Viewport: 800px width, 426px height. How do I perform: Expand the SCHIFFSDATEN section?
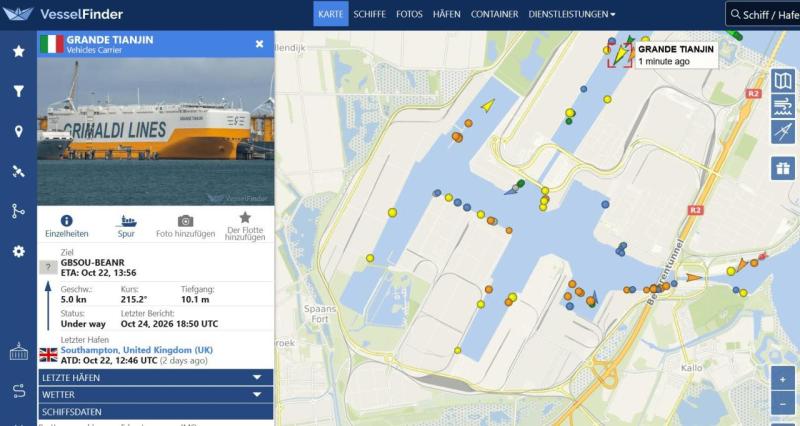coord(156,412)
